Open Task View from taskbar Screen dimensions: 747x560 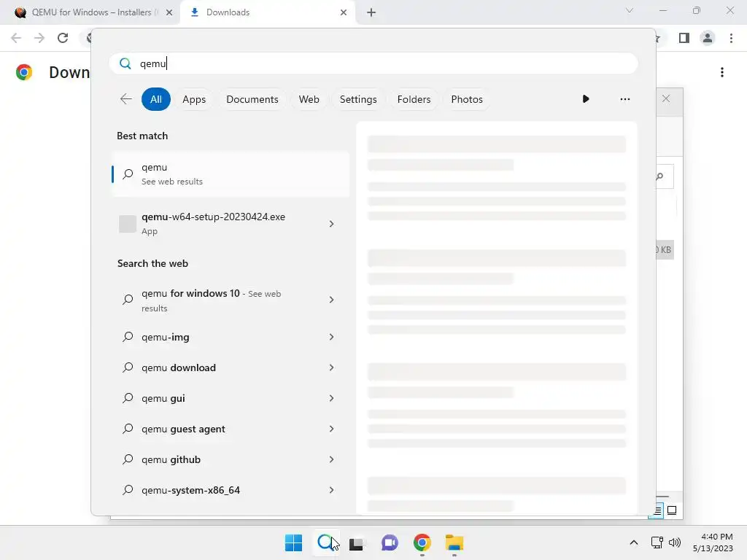(356, 542)
